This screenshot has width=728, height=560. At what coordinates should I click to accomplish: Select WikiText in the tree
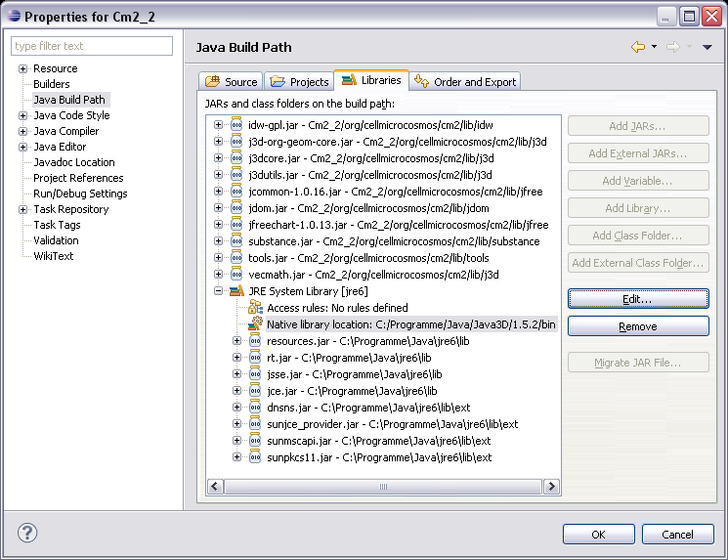54,256
